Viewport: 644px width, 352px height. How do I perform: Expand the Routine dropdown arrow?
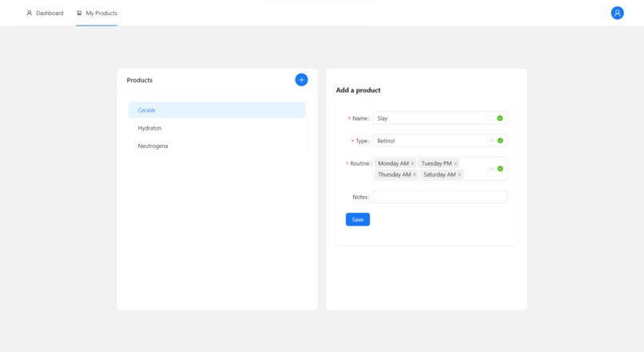click(491, 169)
